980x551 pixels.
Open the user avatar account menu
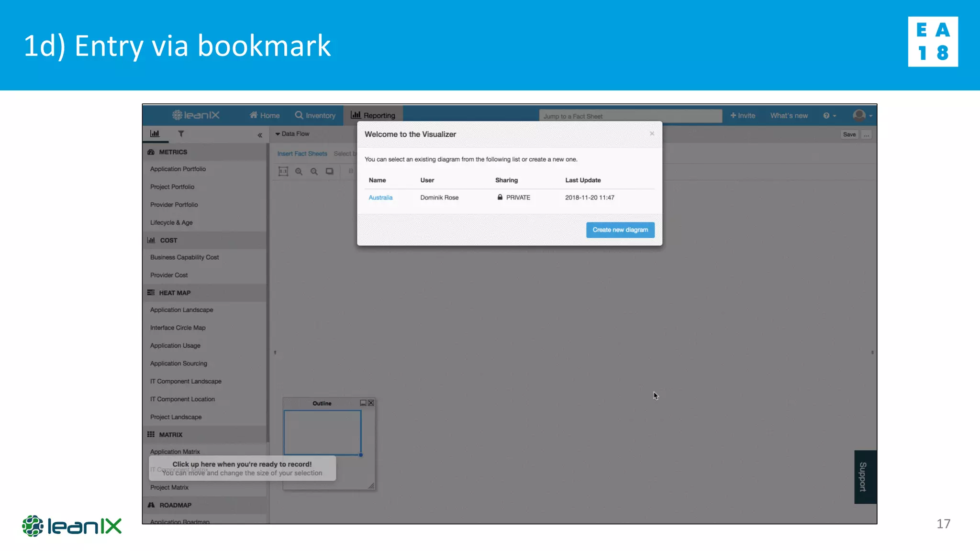click(x=862, y=115)
